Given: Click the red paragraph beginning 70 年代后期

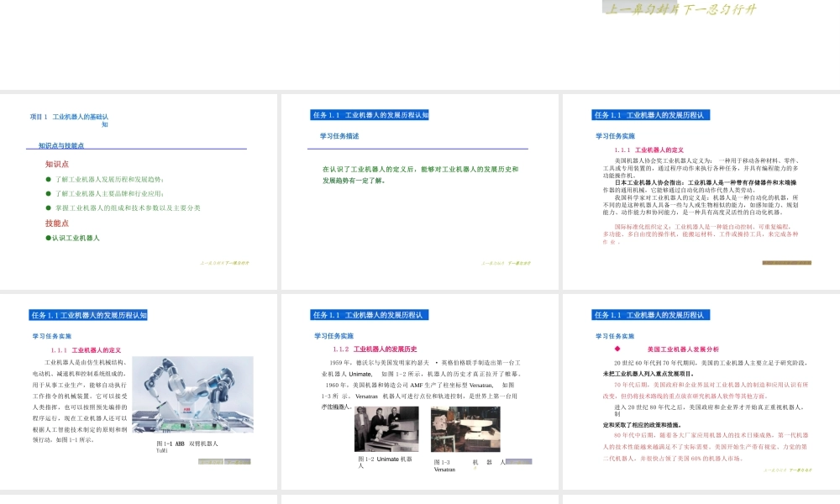Looking at the screenshot, I should click(706, 391).
